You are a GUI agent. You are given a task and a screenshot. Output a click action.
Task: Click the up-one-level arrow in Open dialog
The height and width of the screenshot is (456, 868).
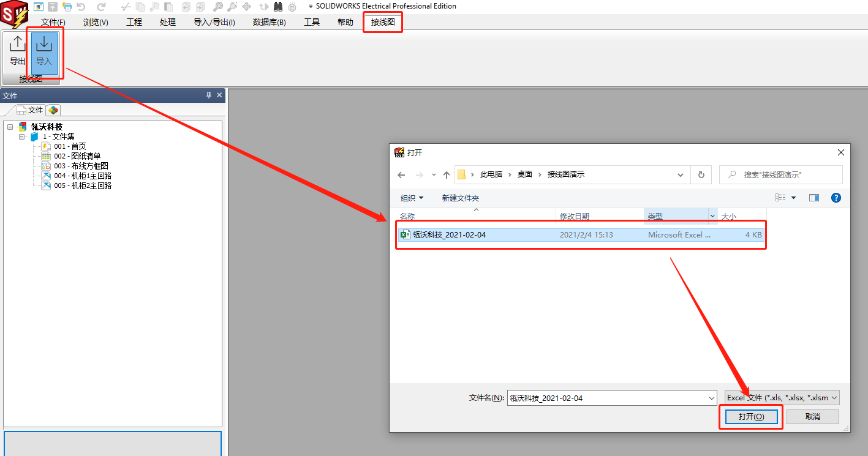(447, 174)
